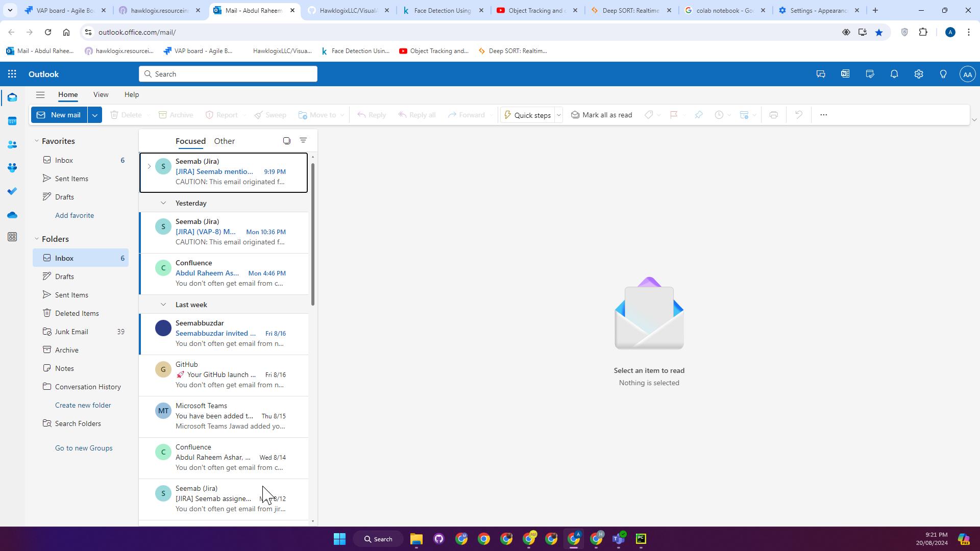Open New mail dropdown arrow
Image resolution: width=980 pixels, height=551 pixels.
[95, 115]
